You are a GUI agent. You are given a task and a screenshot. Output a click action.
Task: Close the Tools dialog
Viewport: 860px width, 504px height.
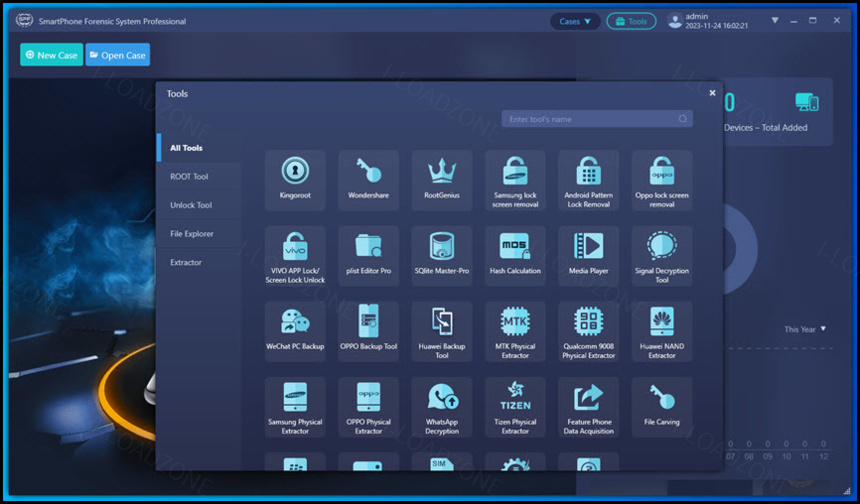(712, 93)
